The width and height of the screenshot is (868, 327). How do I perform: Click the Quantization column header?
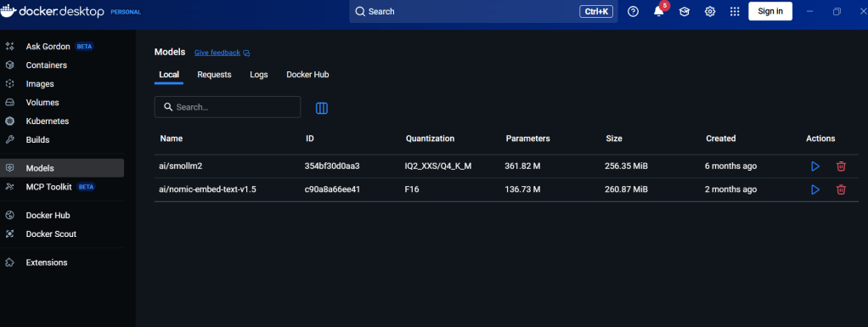click(x=430, y=139)
